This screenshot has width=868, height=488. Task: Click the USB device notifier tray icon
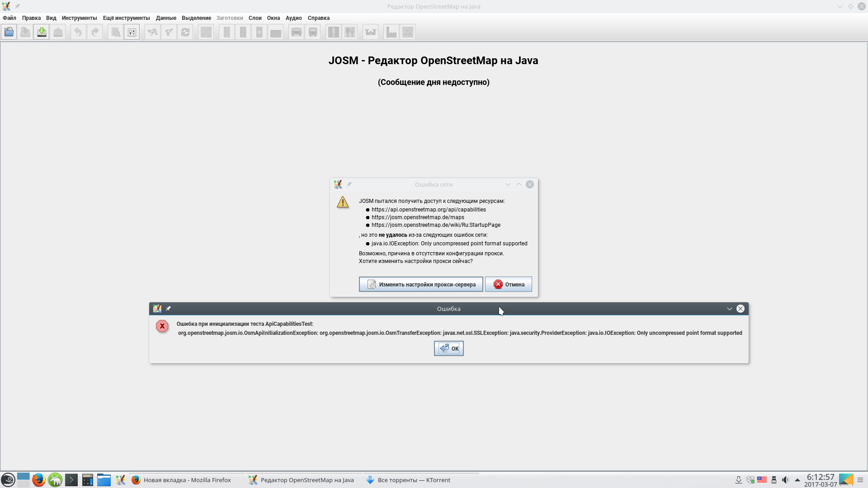point(774,480)
